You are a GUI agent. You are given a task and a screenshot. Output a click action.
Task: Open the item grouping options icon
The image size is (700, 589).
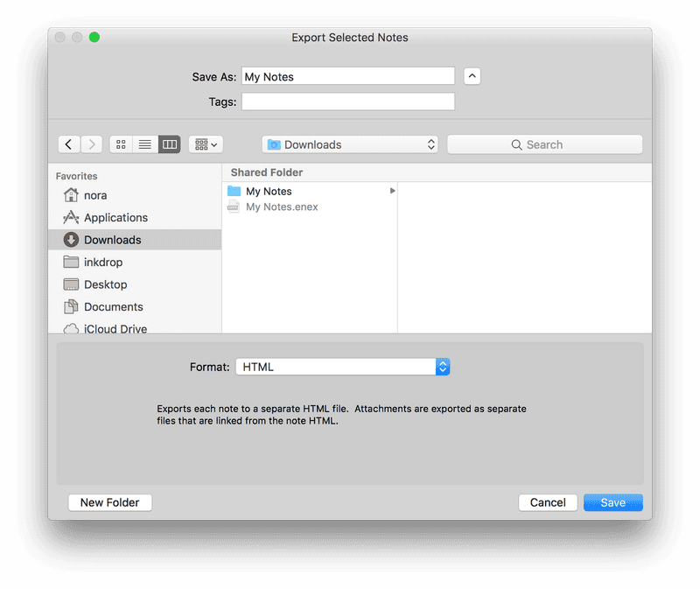coord(205,144)
